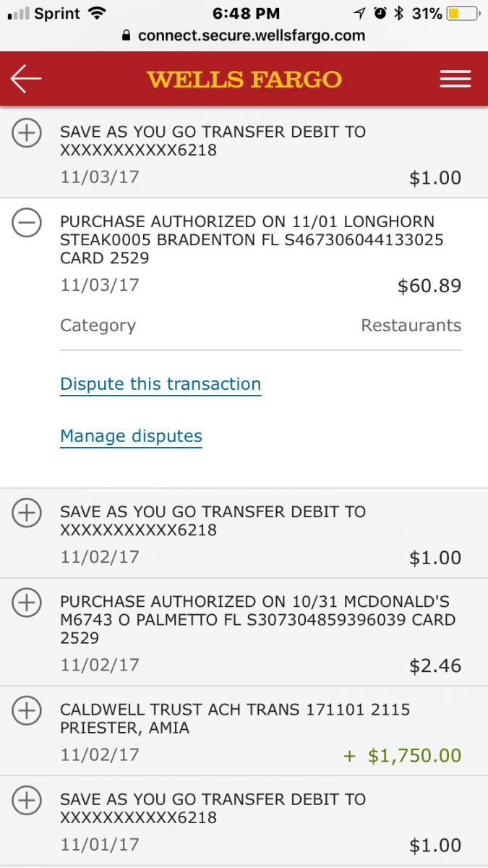Expand the 11/03/17 Save As You Go transfer

pos(27,133)
